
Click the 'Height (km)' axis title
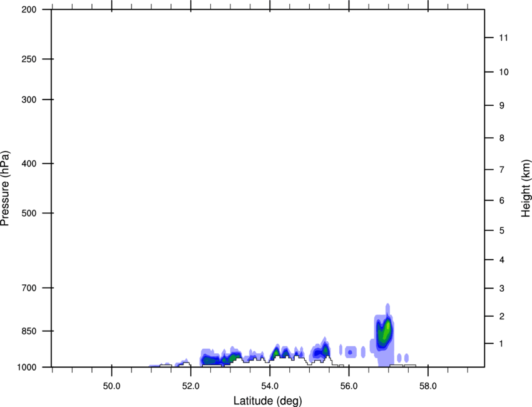(526, 188)
